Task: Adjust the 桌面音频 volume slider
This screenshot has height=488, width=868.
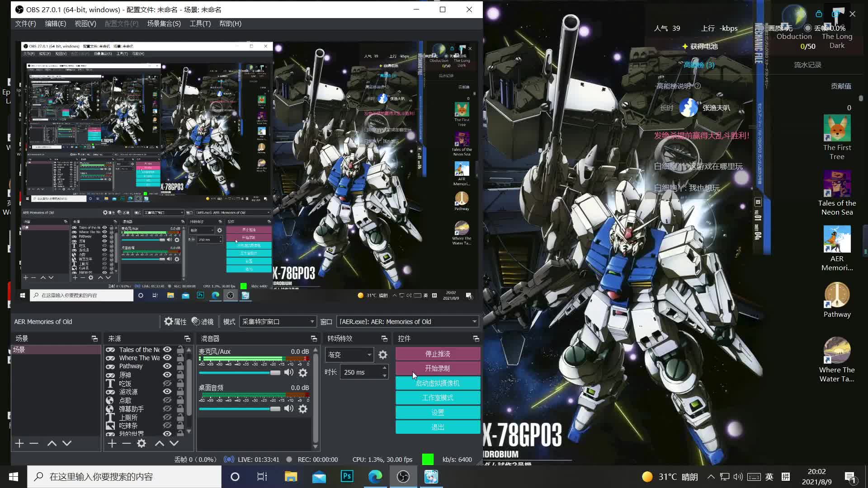Action: click(x=240, y=409)
